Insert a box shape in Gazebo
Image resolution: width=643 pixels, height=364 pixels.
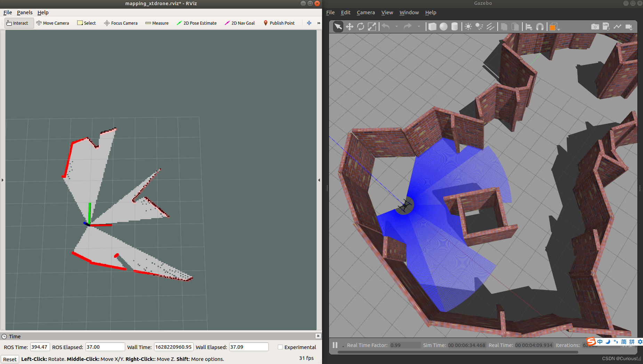point(432,27)
